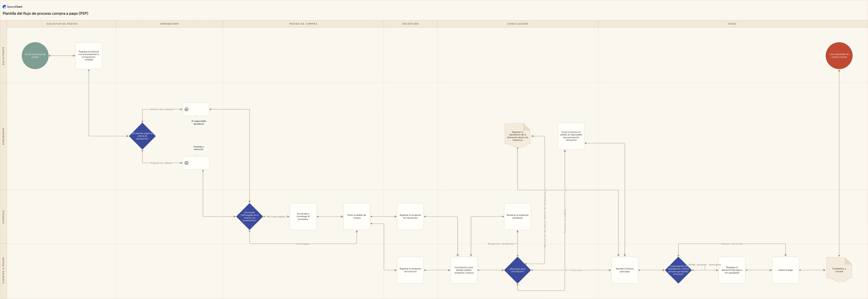Image resolution: width=868 pixels, height=299 pixels.
Task: Click the 'Coincide' edge label
Action: pos(576,270)
